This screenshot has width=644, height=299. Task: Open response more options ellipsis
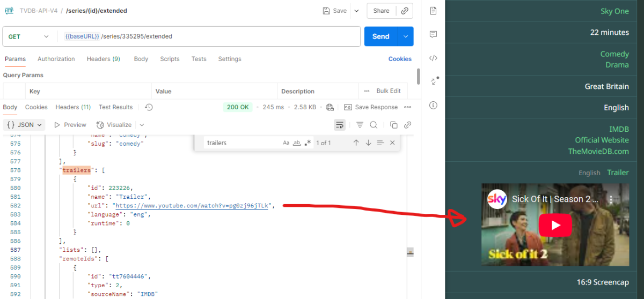[x=407, y=107]
